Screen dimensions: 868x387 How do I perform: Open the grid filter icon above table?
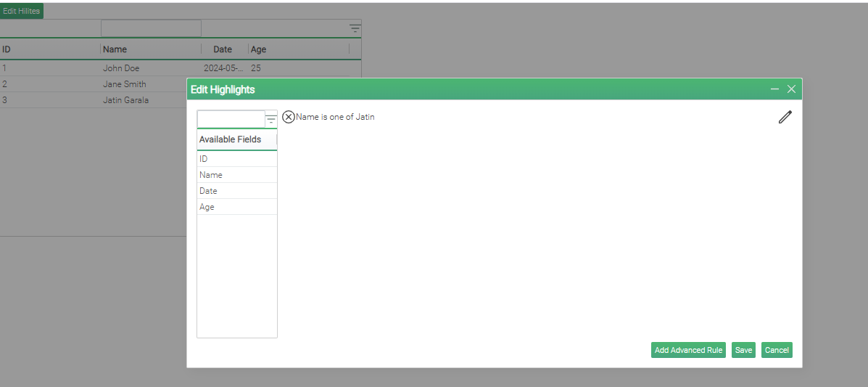pyautogui.click(x=355, y=28)
